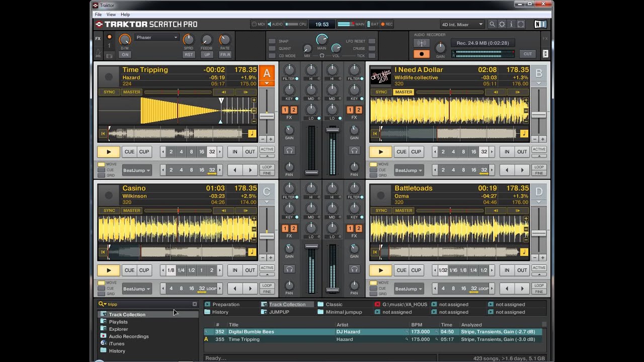Open the 4D Int. Mixer layout dropdown
The width and height of the screenshot is (644, 362).
pyautogui.click(x=462, y=24)
